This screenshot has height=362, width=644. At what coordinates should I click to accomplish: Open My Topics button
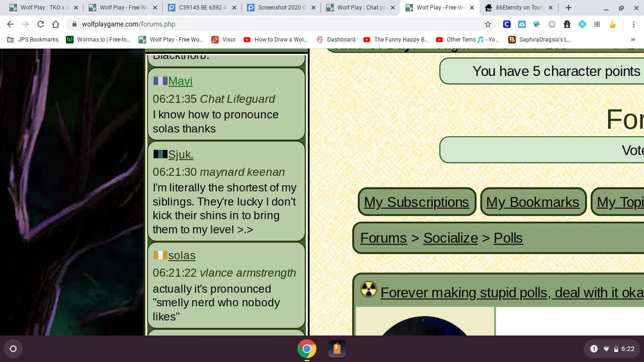coord(618,202)
